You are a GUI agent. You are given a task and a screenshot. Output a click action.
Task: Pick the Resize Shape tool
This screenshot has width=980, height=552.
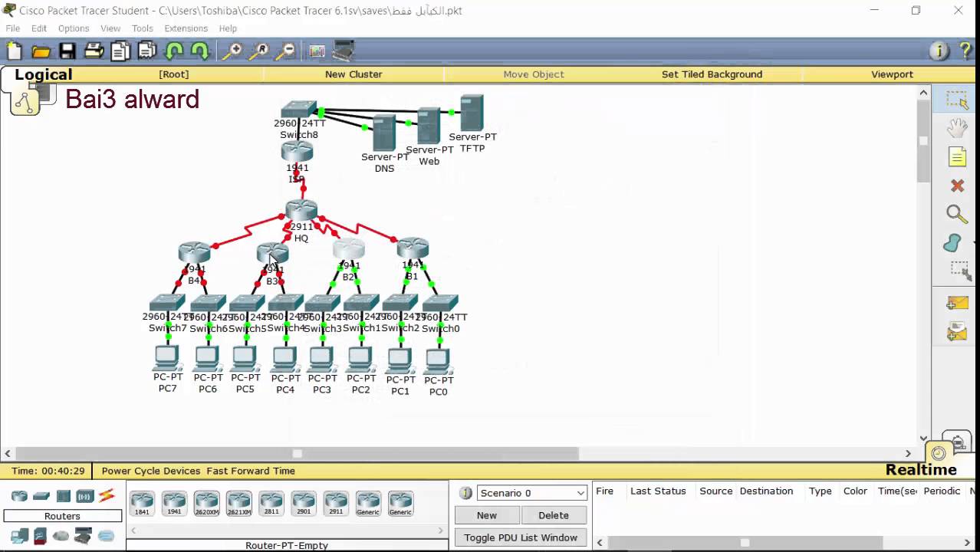pyautogui.click(x=960, y=271)
